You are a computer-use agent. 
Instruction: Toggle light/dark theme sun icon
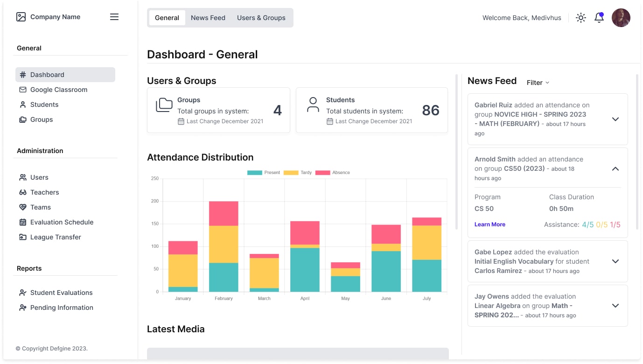tap(580, 18)
